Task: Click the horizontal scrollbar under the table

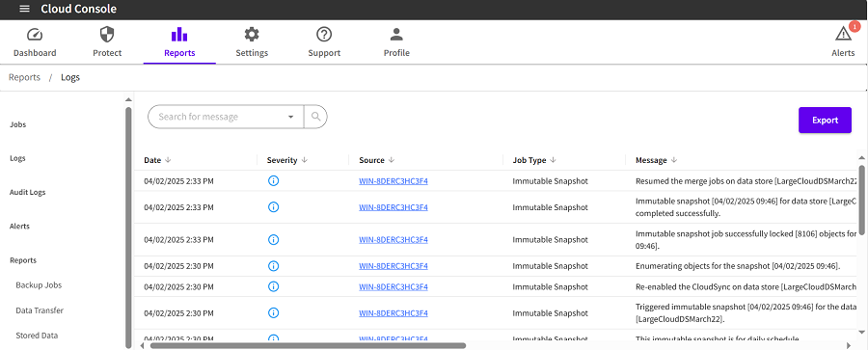Action: click(x=308, y=345)
